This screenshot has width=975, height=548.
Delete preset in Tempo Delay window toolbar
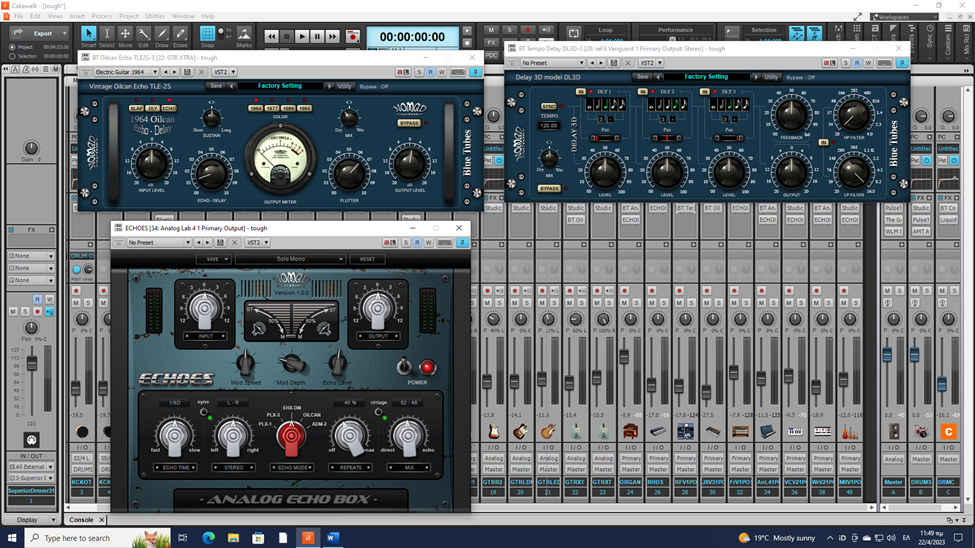click(628, 63)
